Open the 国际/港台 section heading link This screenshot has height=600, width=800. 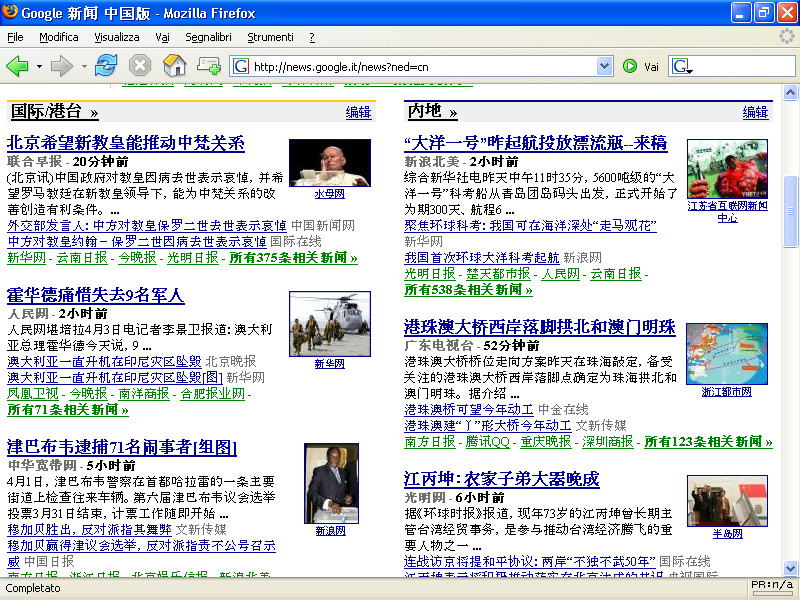(x=55, y=111)
